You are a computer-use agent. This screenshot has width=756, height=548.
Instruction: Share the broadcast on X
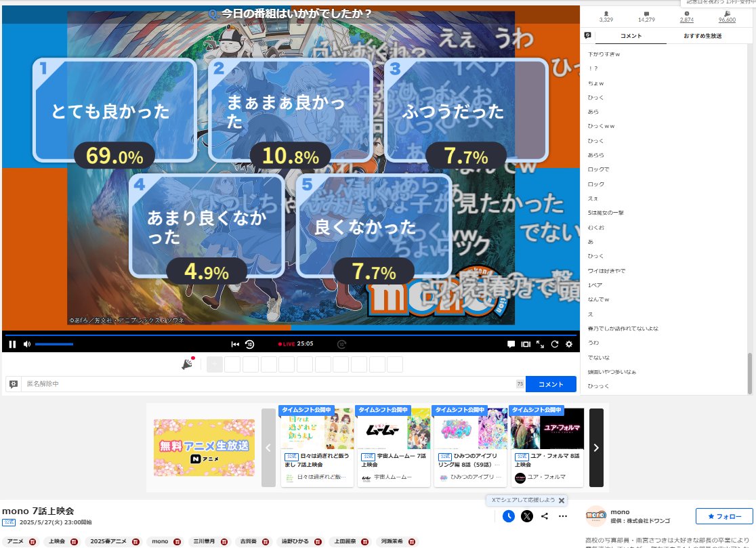click(x=526, y=516)
